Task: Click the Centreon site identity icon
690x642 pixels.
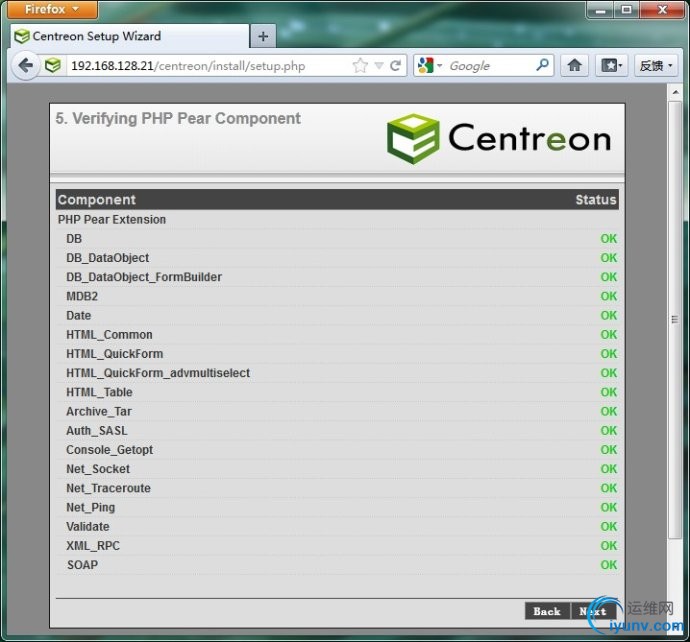Action: 53,66
